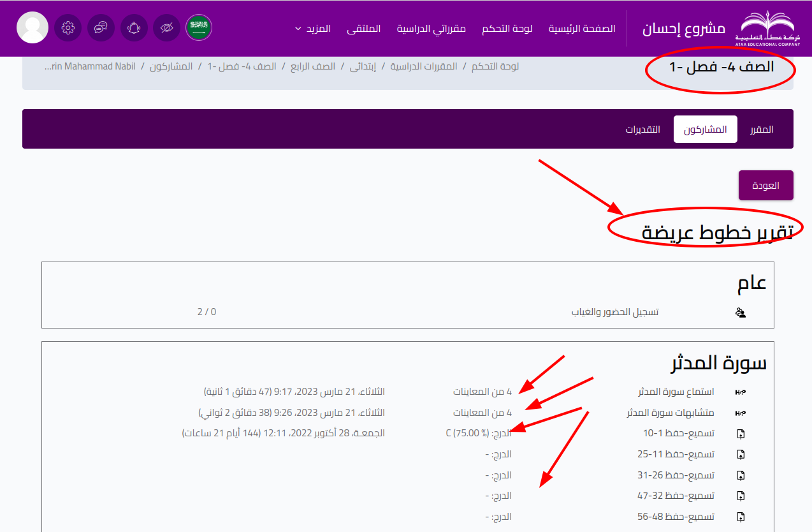
Task: Click the Saudi flag language icon
Action: tap(199, 27)
